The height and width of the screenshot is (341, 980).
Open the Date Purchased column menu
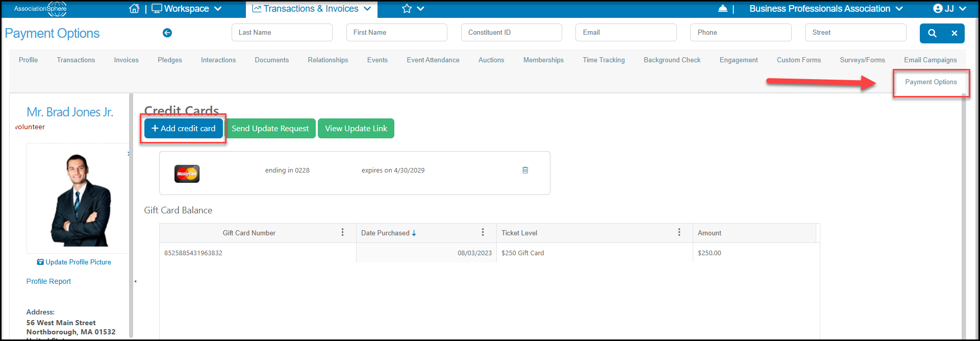(x=483, y=232)
